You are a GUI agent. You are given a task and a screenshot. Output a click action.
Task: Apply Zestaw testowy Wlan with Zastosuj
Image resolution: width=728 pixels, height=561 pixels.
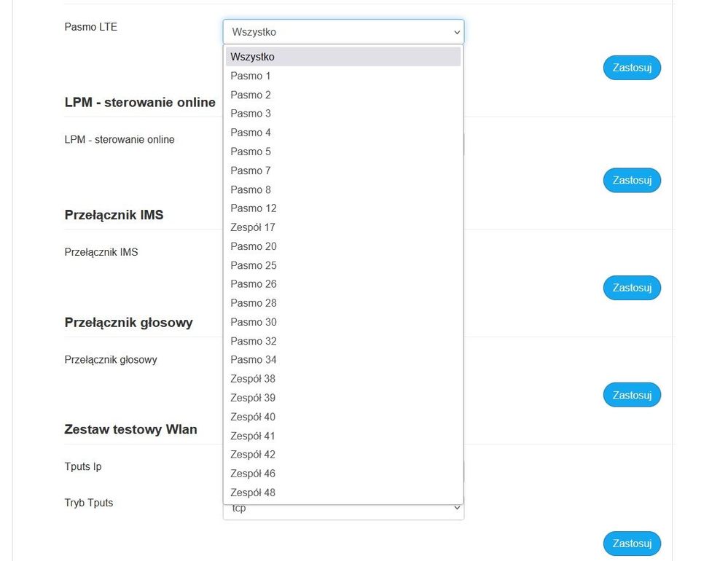(x=632, y=544)
